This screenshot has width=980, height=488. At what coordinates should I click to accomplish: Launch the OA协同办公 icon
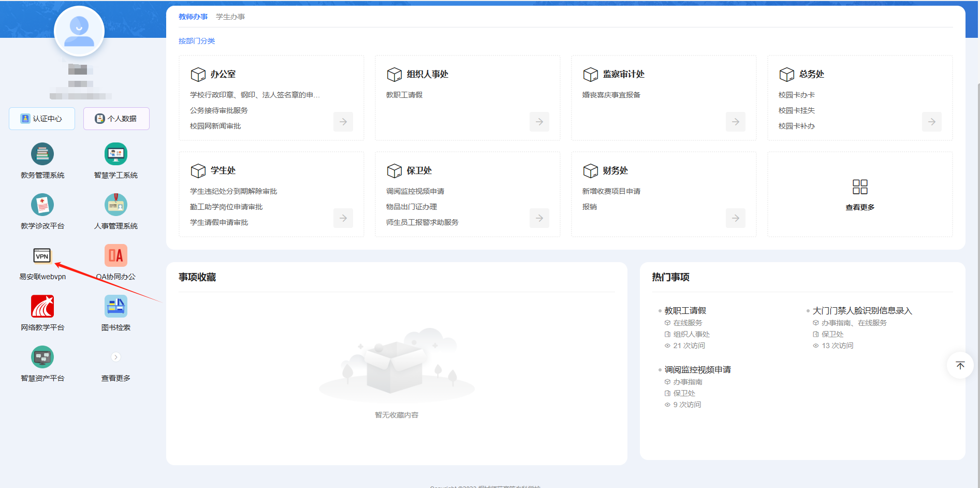click(x=115, y=256)
